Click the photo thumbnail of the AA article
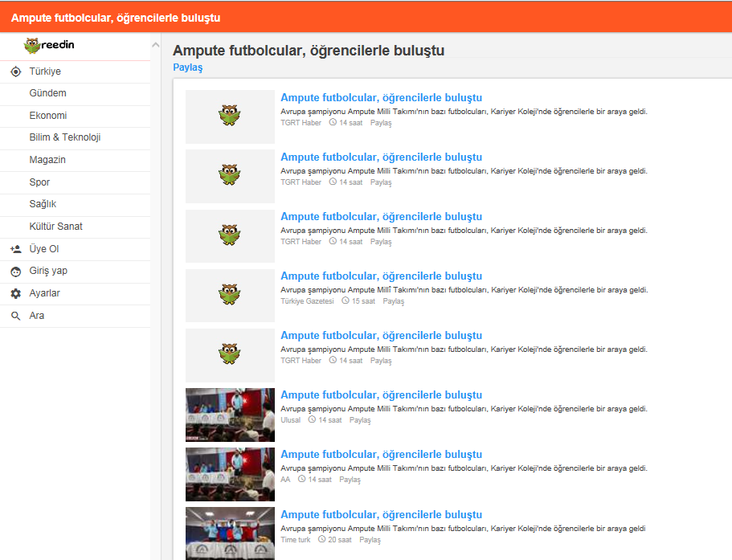Viewport: 732px width, 560px height. [230, 474]
